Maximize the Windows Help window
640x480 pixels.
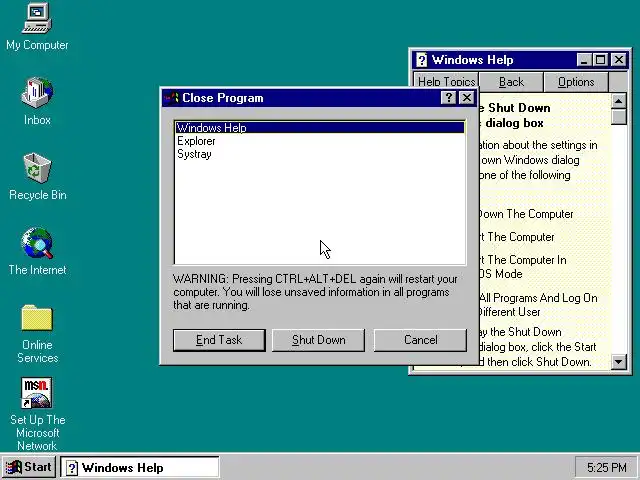coord(600,60)
